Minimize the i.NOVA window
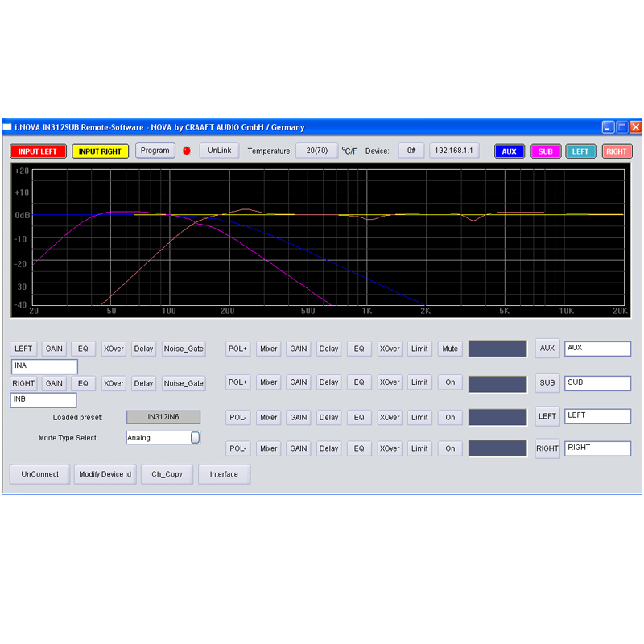644x644 pixels. (609, 127)
